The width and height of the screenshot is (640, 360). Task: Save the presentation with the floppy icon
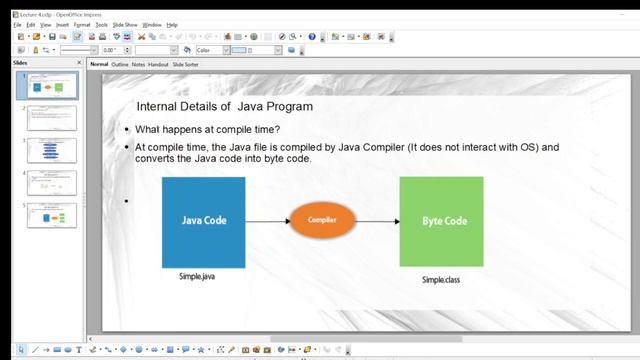pos(52,37)
